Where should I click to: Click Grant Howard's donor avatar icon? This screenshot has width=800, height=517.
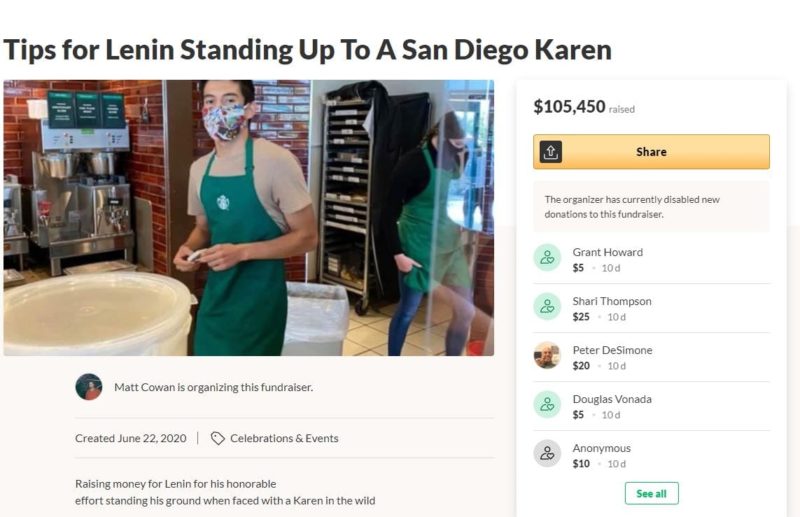coord(547,257)
